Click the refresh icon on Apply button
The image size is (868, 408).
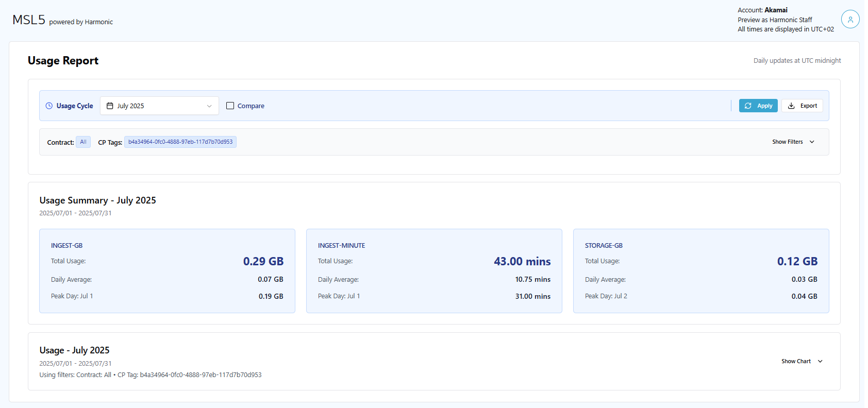[x=748, y=106]
